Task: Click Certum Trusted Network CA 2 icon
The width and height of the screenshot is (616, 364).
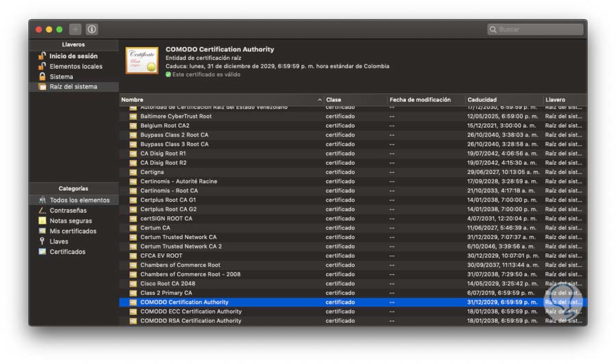Action: click(133, 246)
